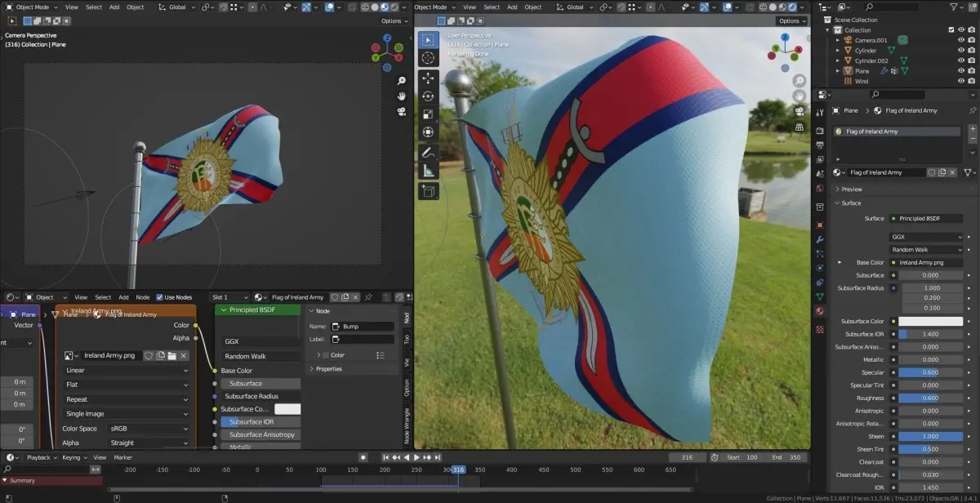980x503 pixels.
Task: Open Playback menu in timeline
Action: (42, 457)
